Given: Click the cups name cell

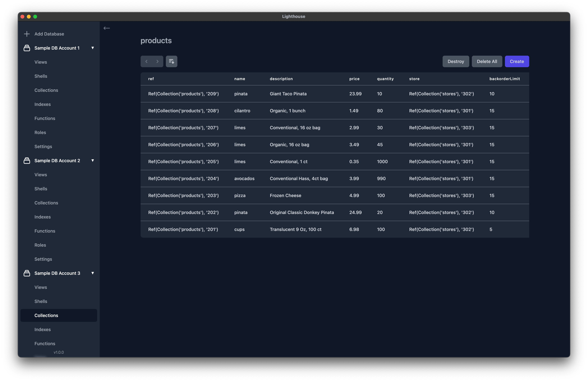Looking at the screenshot, I should pyautogui.click(x=239, y=229).
